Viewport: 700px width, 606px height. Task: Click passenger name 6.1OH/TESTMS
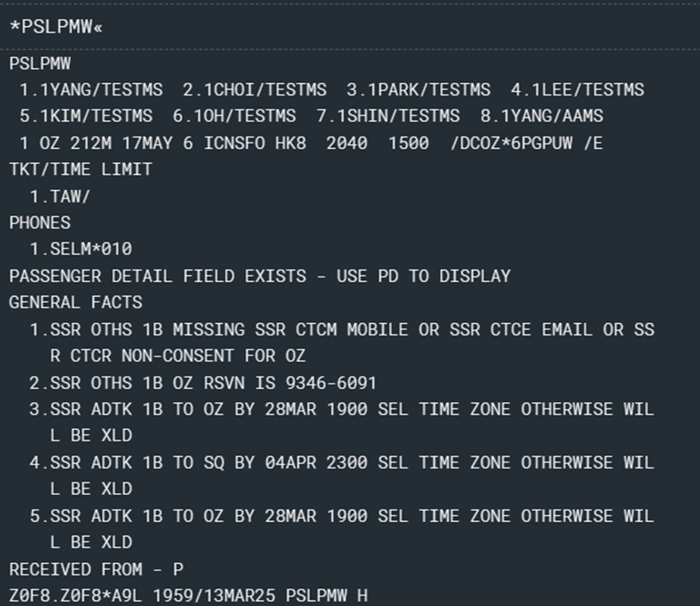pos(234,116)
